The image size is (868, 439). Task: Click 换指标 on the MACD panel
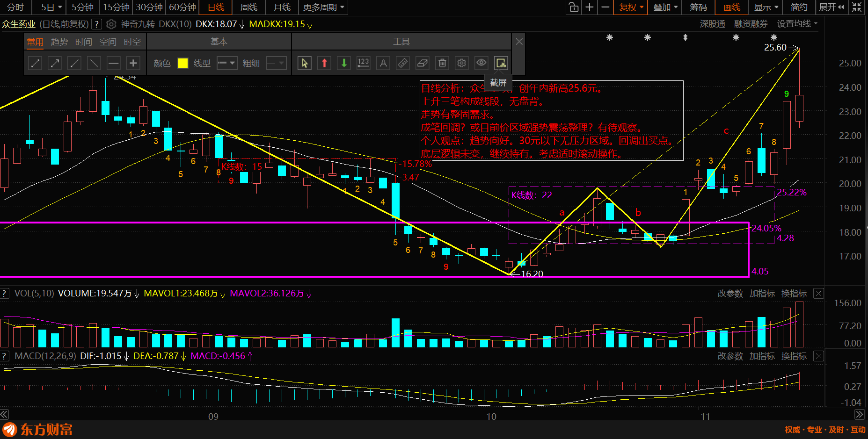point(794,356)
